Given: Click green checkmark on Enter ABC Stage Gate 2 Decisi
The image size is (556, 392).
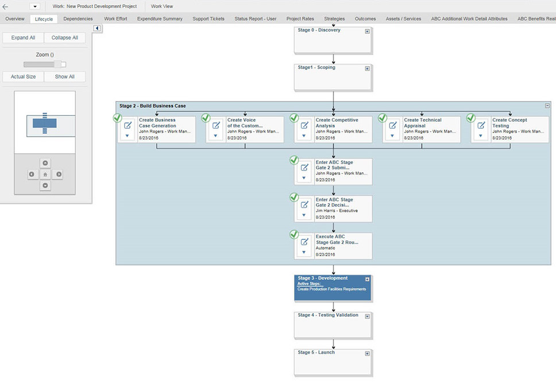Looking at the screenshot, I should tap(294, 197).
